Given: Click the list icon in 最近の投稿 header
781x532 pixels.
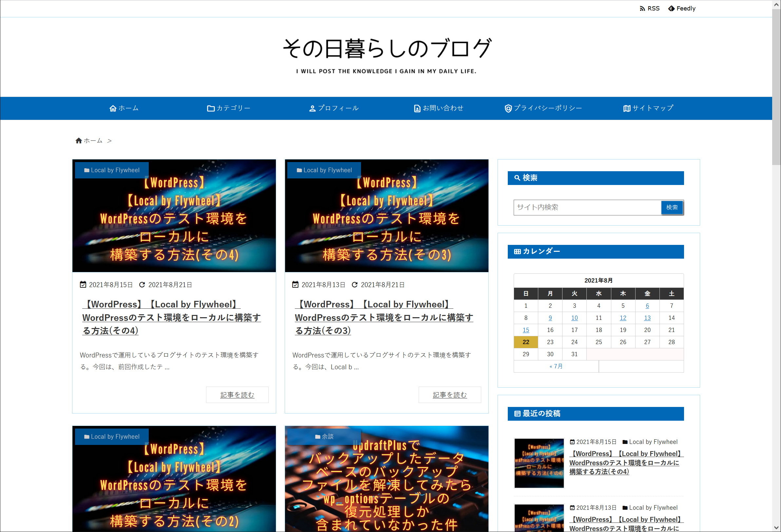Looking at the screenshot, I should 518,413.
